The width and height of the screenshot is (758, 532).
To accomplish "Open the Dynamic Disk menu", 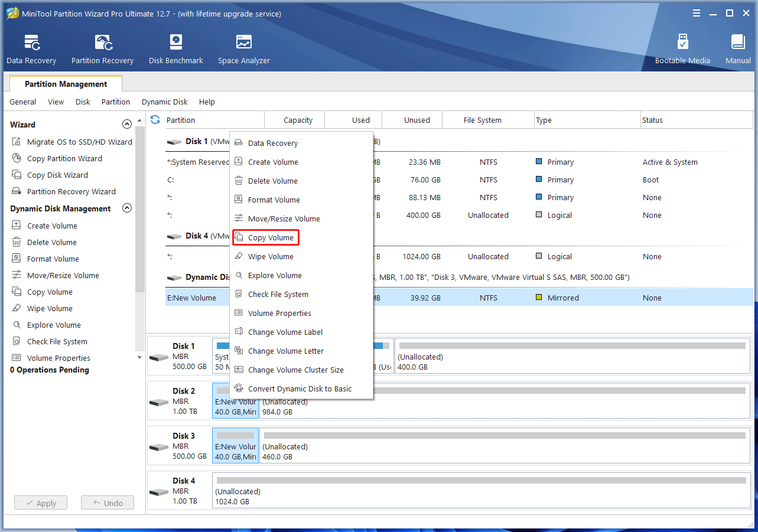I will click(x=165, y=102).
